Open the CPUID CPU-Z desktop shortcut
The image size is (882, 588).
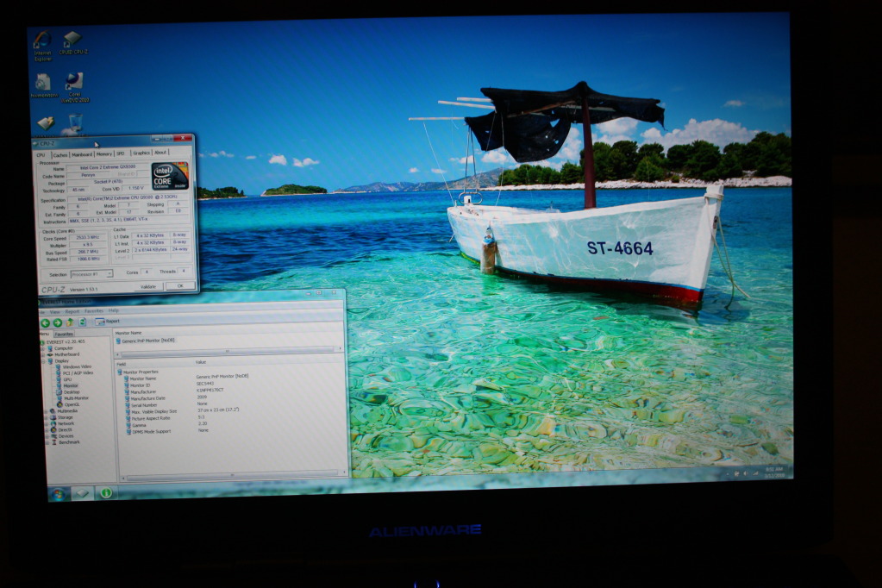point(73,43)
